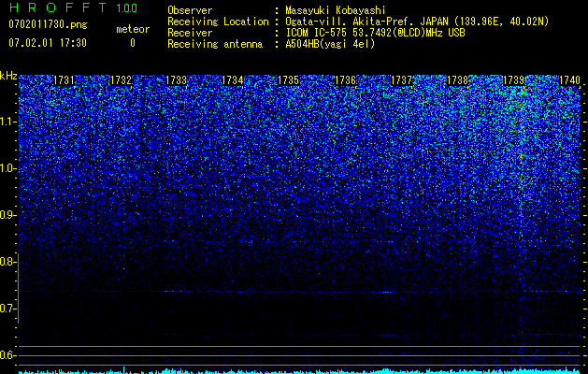Click the 1735 time marker
Screen dimensions: 588x374
[x=288, y=80]
